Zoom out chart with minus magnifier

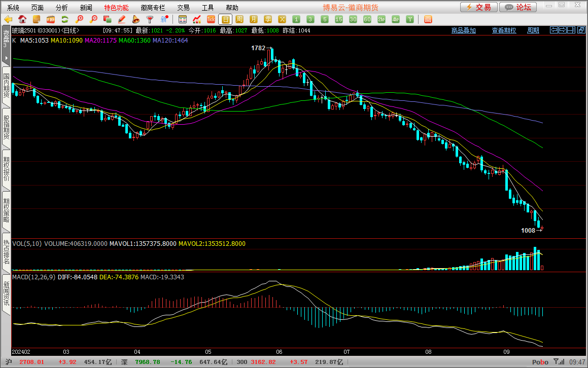coord(93,19)
